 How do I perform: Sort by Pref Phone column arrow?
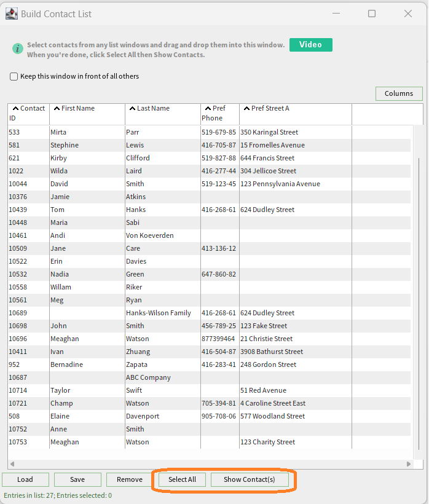click(x=208, y=108)
